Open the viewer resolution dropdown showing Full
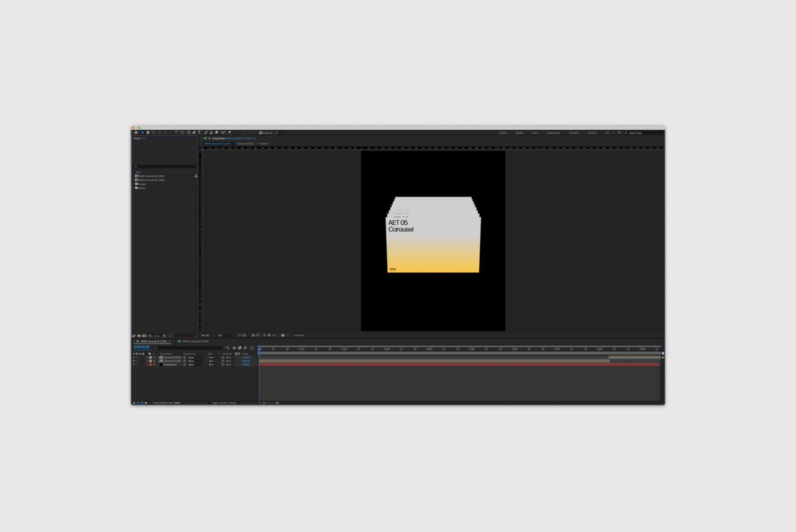 [x=225, y=335]
